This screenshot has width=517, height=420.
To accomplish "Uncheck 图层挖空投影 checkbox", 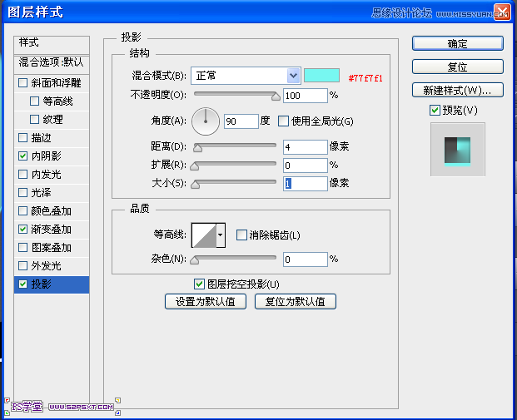I will 199,284.
